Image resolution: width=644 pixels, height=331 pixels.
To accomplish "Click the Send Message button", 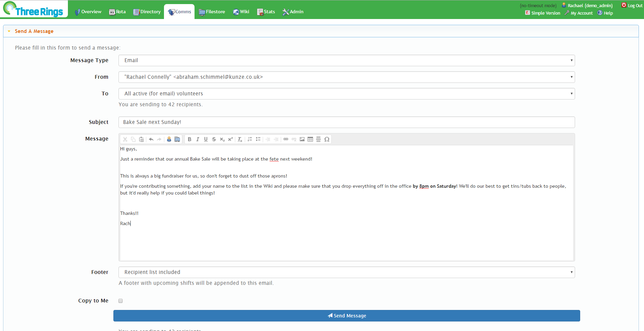I will point(347,316).
